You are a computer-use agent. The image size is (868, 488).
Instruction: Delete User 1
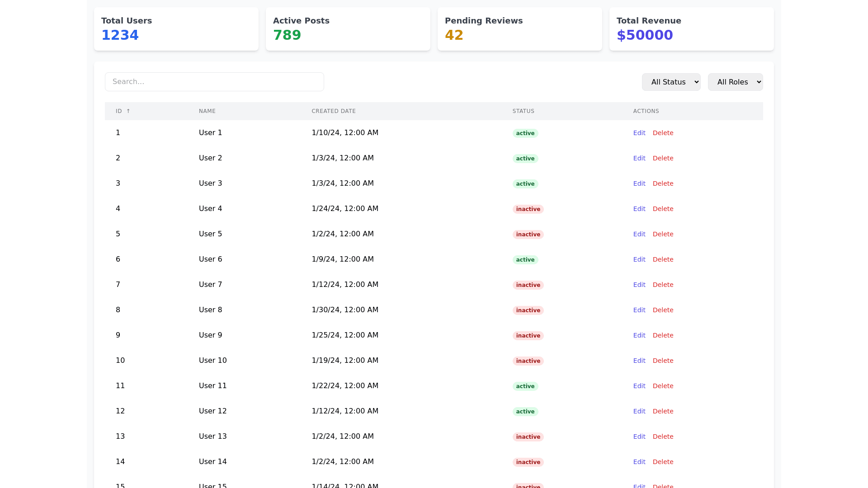pyautogui.click(x=663, y=133)
